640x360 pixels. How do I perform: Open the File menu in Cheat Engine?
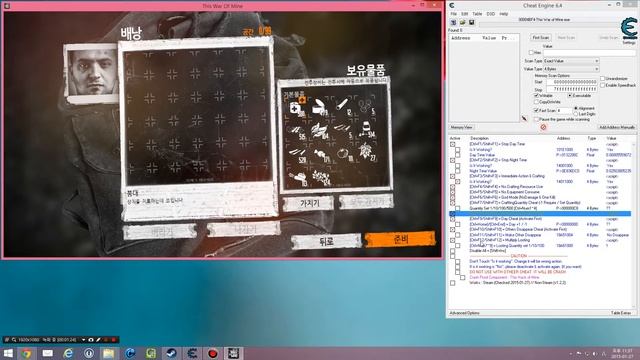(453, 14)
